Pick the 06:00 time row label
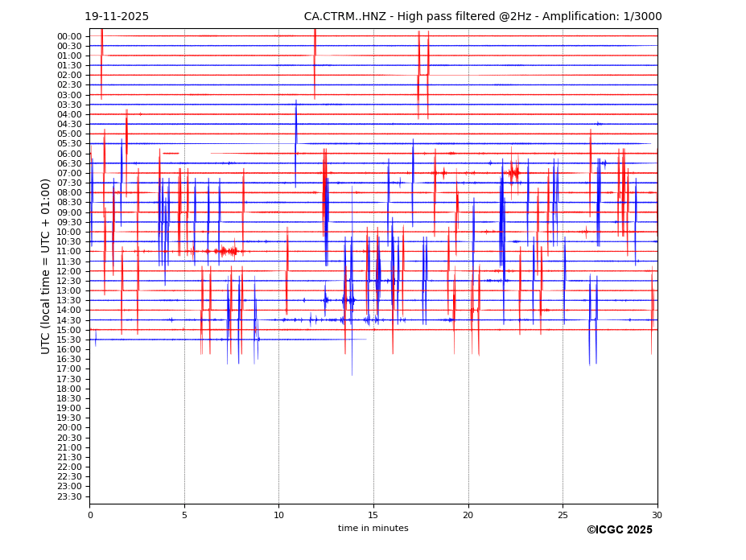The height and width of the screenshot is (560, 746). (x=69, y=154)
